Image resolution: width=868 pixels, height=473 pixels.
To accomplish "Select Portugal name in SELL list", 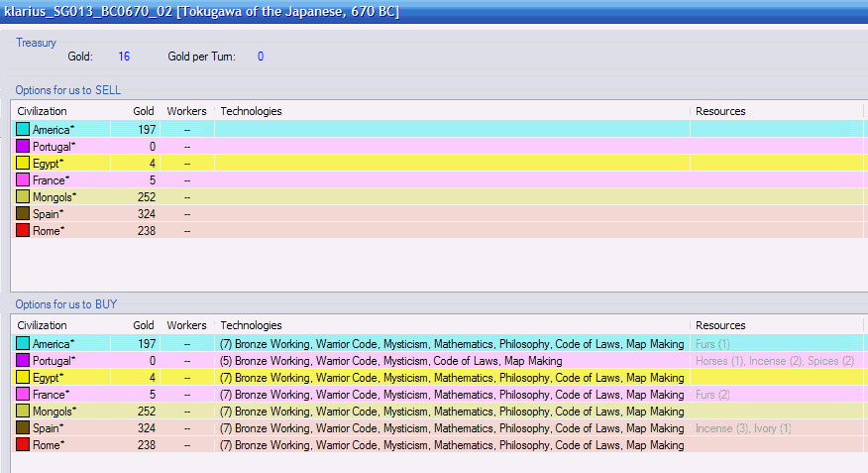I will pos(54,146).
